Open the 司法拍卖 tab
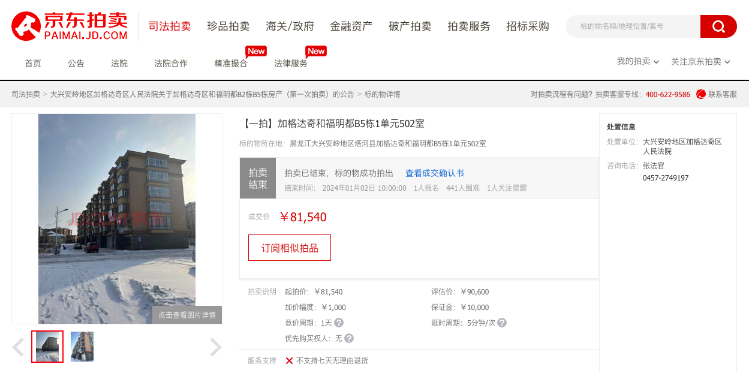Screen dimensions: 749x373 [170, 26]
